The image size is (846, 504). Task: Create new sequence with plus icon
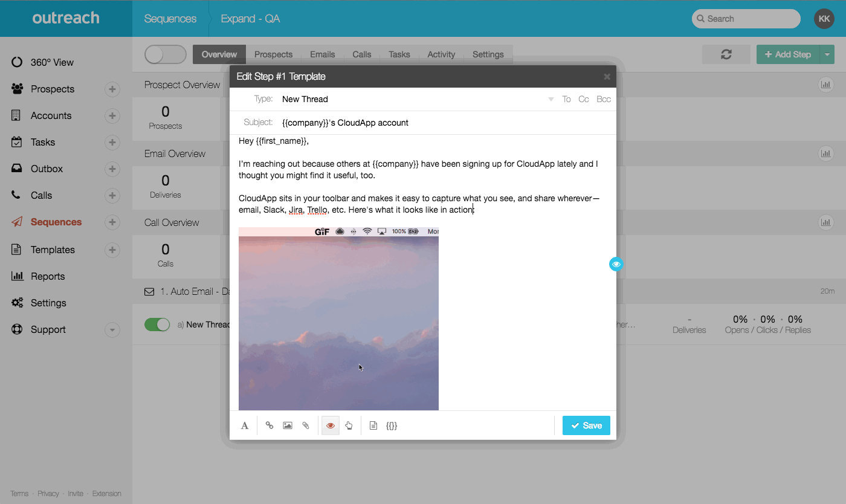pyautogui.click(x=112, y=222)
